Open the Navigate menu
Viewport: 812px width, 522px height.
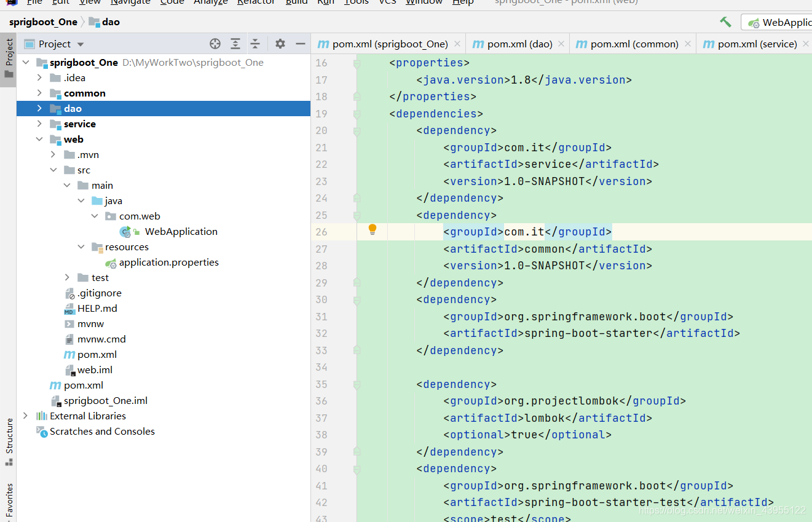(x=130, y=2)
